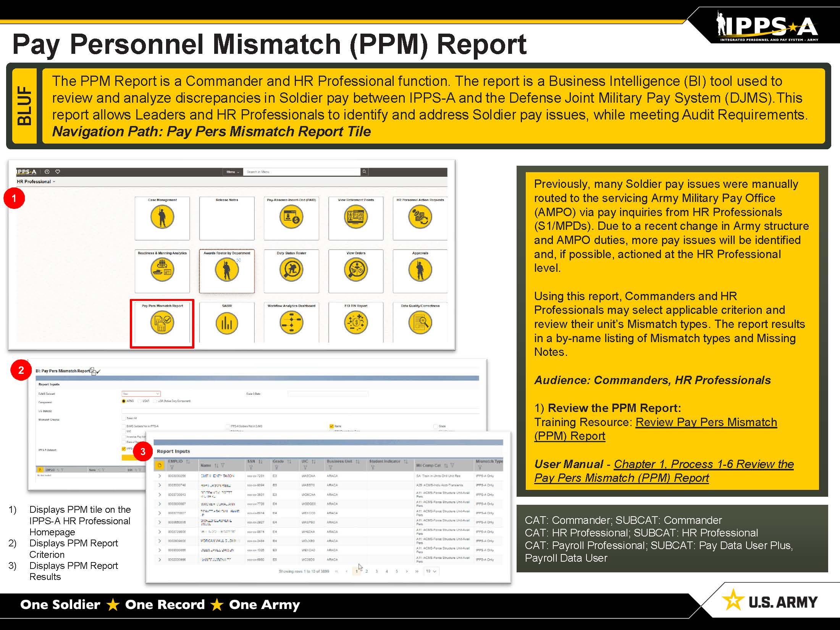Uncheck the Name mismatch check
840x630 pixels.
coord(331,426)
